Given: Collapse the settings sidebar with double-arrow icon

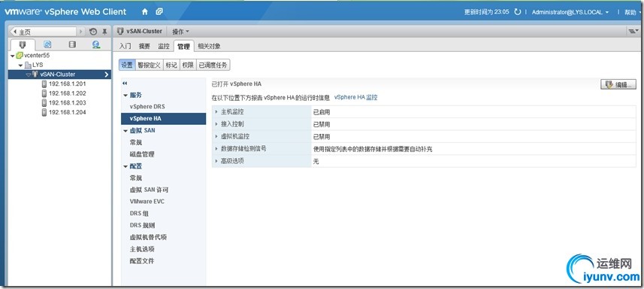Looking at the screenshot, I should click(125, 84).
